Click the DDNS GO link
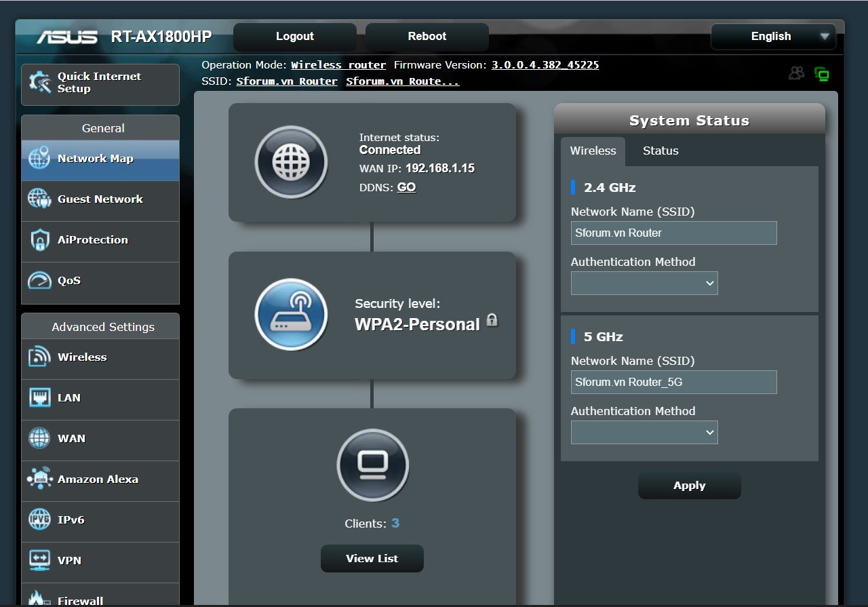868x607 pixels. coord(406,188)
